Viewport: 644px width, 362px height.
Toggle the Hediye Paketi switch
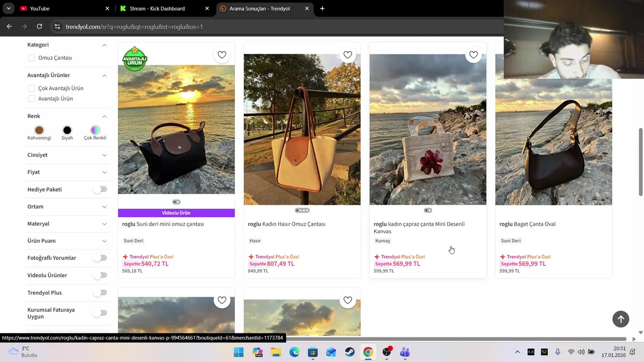(x=101, y=189)
